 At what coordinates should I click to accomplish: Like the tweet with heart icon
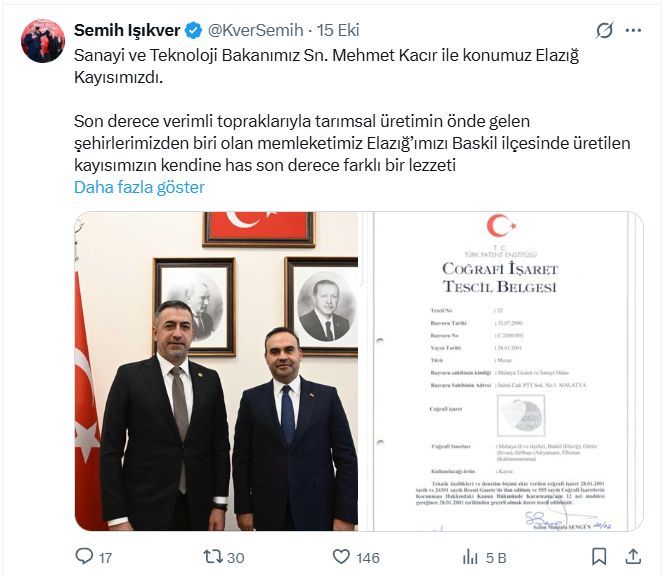point(341,557)
